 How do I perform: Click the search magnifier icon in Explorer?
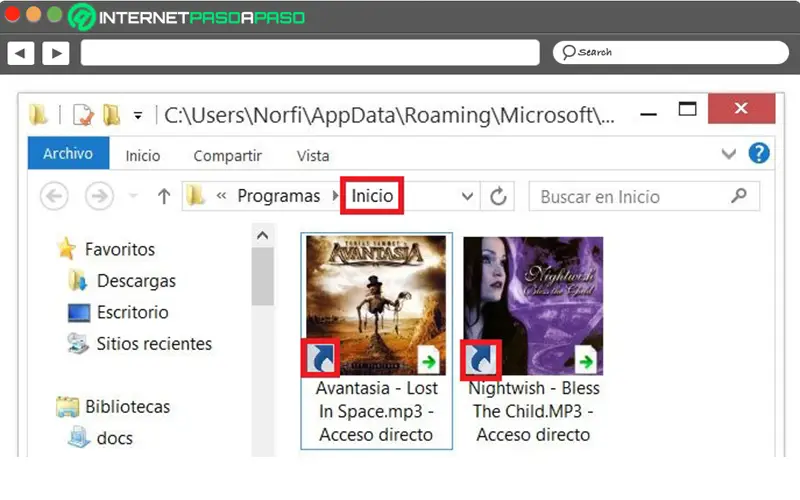pos(739,195)
